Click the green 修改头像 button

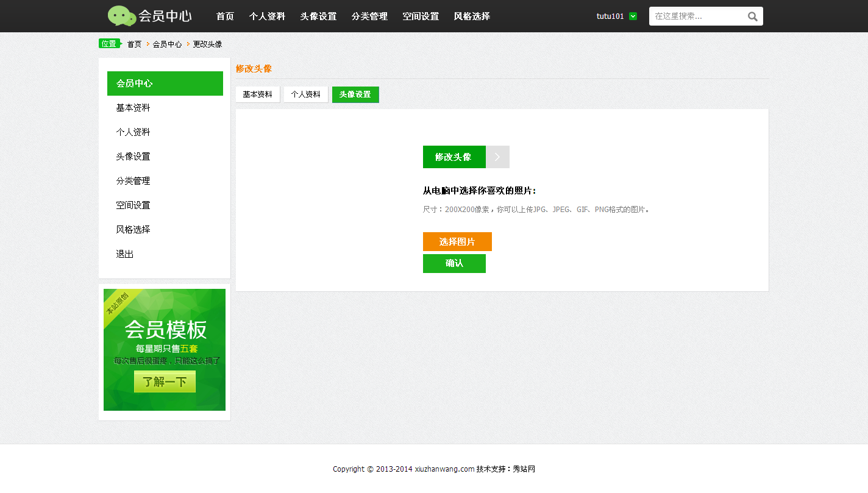coord(454,157)
